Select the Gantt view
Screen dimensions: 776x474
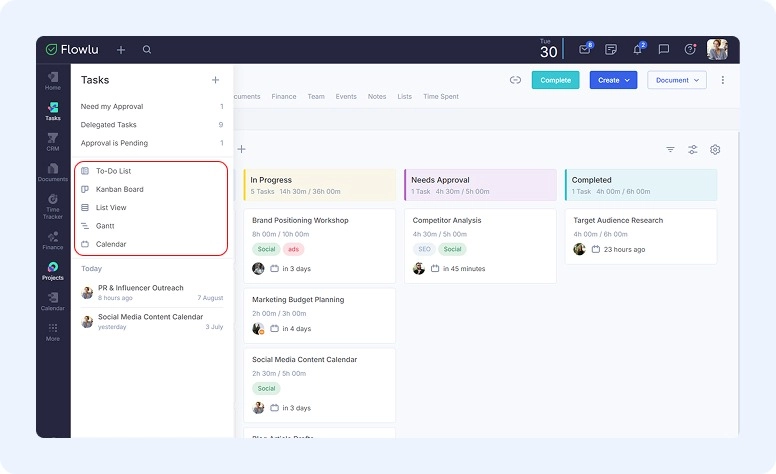(151, 226)
